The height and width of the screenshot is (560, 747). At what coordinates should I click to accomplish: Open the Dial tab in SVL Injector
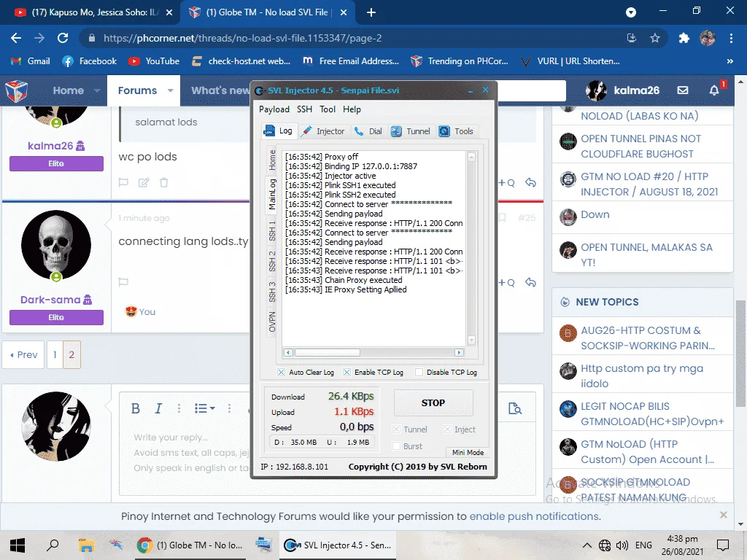(368, 131)
